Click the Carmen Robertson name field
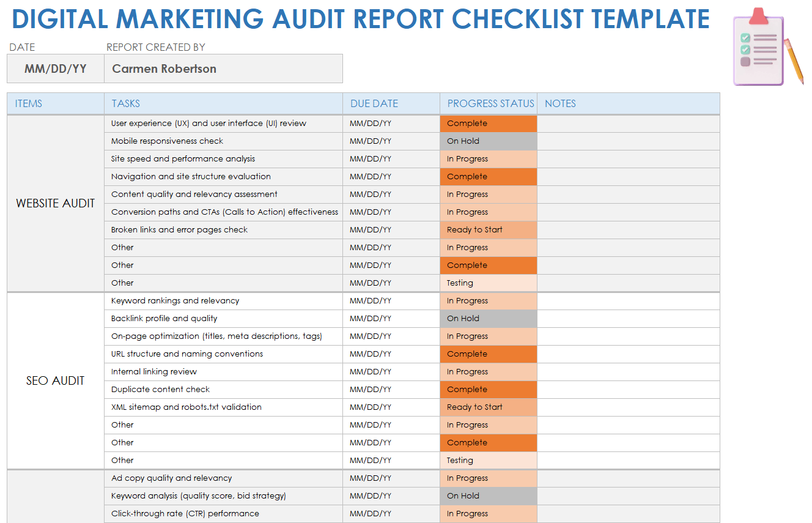This screenshot has height=523, width=812. coord(223,69)
